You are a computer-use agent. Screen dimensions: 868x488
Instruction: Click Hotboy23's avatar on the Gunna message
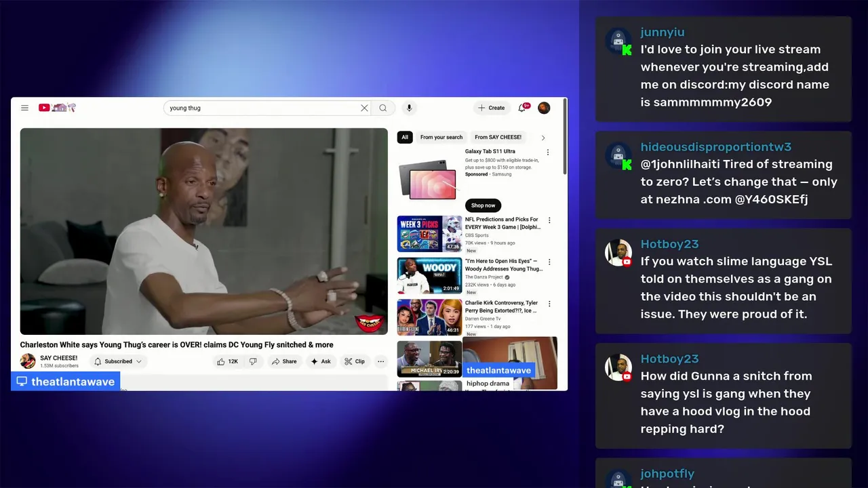coord(618,367)
